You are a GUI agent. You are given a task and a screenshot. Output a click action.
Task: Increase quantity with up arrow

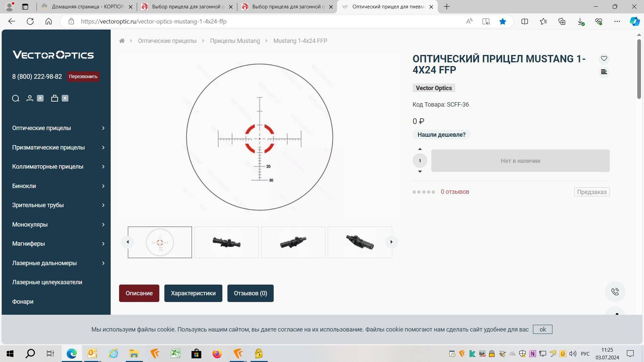click(x=420, y=149)
